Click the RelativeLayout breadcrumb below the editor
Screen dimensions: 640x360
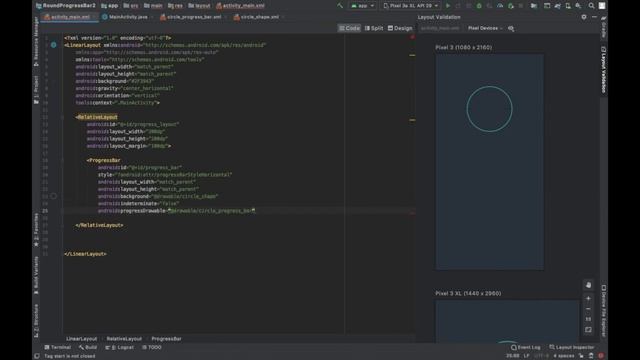(x=124, y=338)
